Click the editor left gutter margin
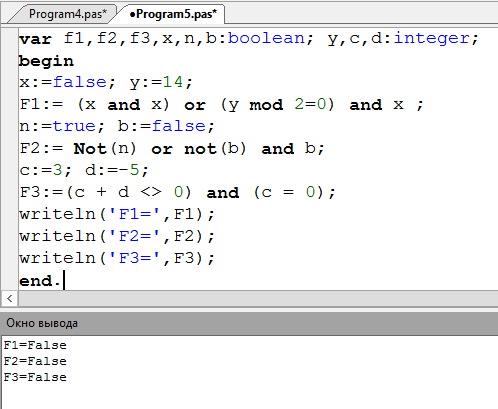Viewport: 498px width, 409px height. tap(10, 159)
